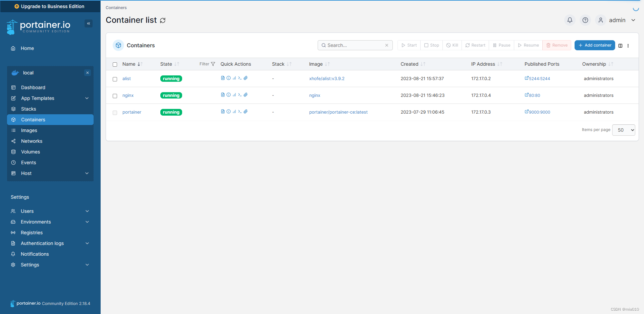Open stats icon for alist container
The height and width of the screenshot is (314, 644).
pos(234,78)
